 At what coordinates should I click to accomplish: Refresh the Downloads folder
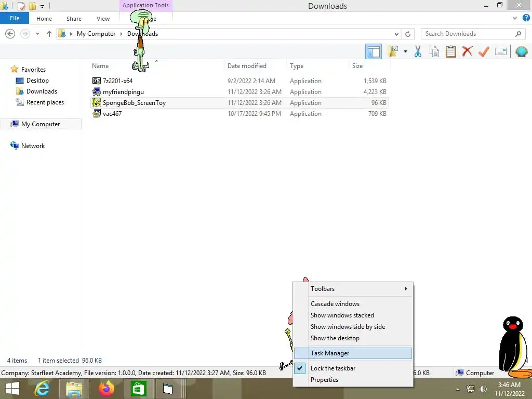click(408, 34)
